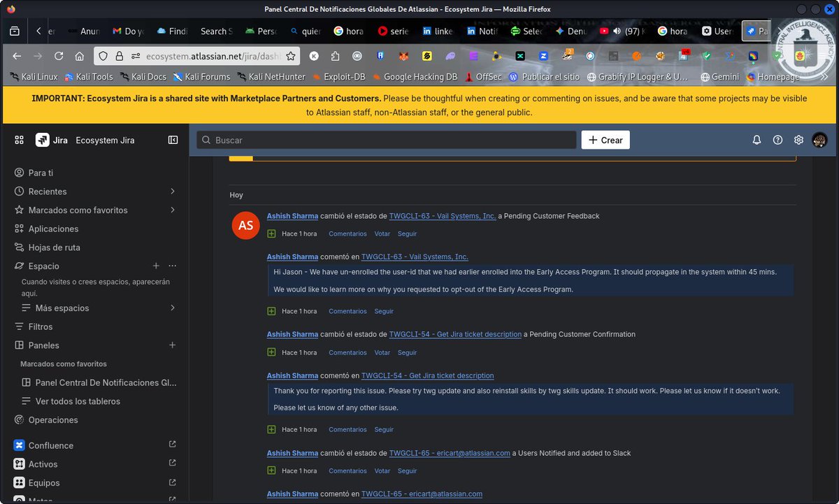Reload the page with the Firefox refresh button

tap(59, 56)
